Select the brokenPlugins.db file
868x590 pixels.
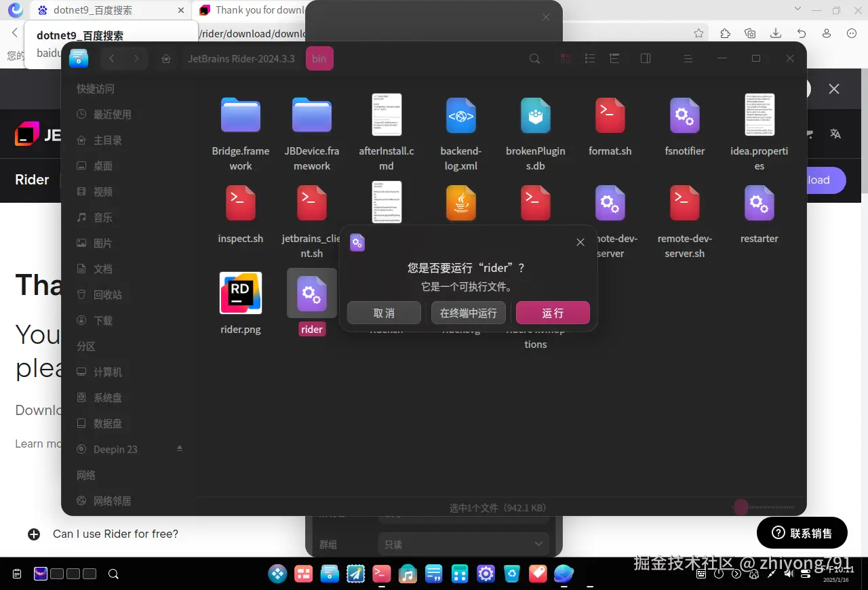tap(536, 115)
